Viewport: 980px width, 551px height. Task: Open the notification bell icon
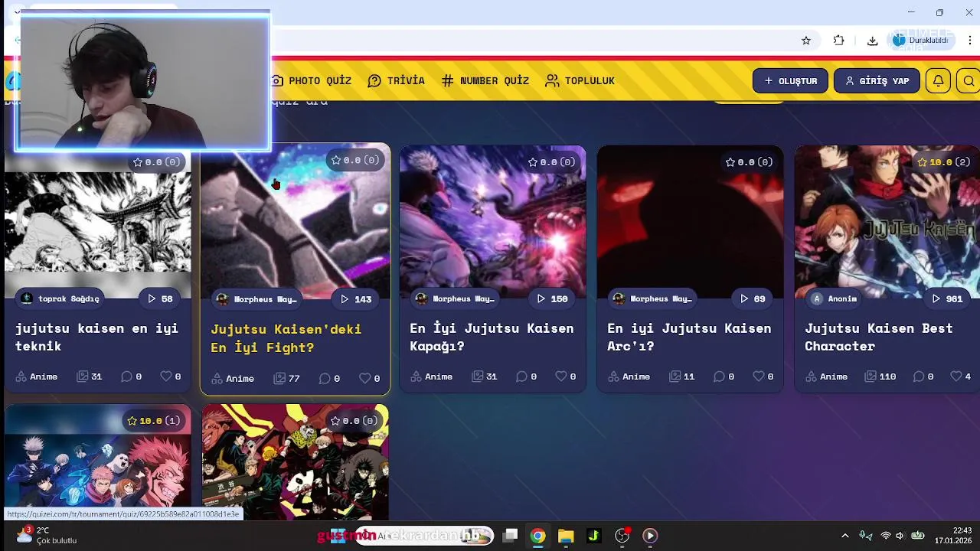pyautogui.click(x=938, y=80)
